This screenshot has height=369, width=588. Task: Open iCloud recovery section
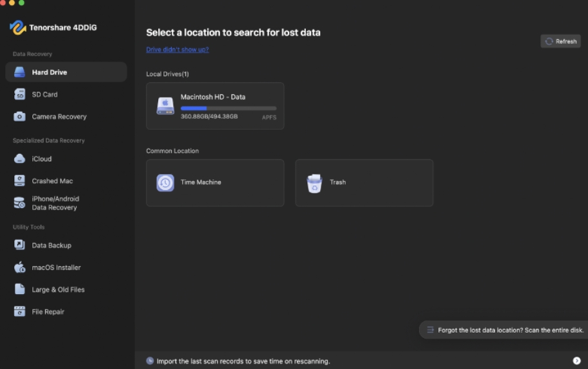tap(66, 159)
